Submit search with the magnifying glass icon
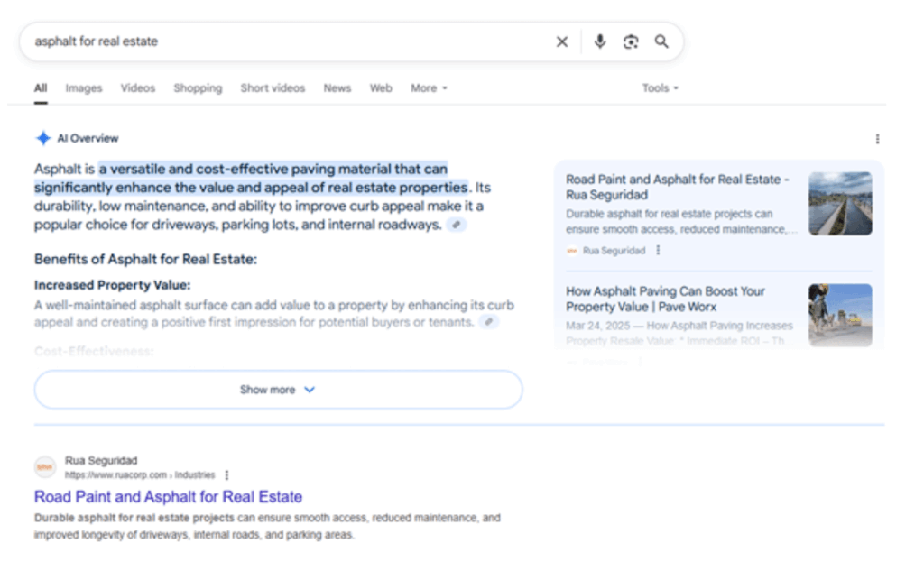 (661, 41)
